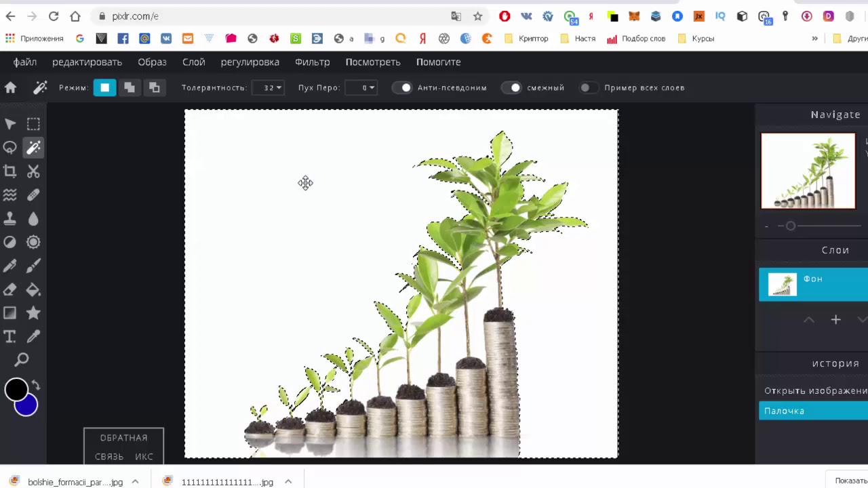
Task: Open the Помогите menu
Action: [x=438, y=62]
